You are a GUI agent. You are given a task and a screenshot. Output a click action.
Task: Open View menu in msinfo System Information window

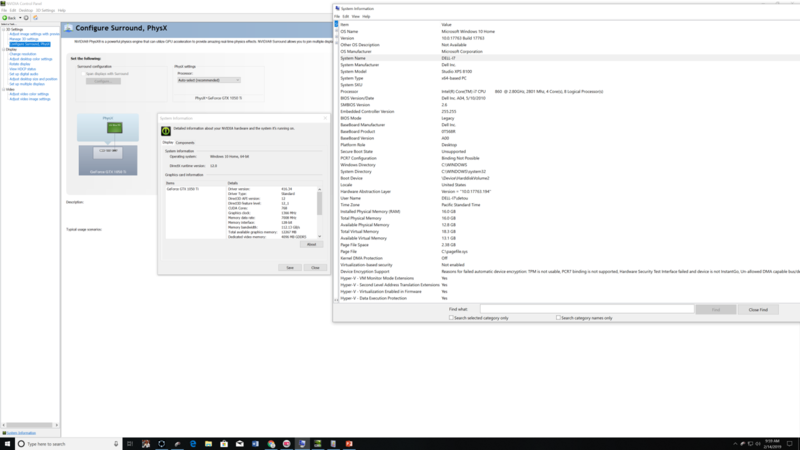point(356,16)
